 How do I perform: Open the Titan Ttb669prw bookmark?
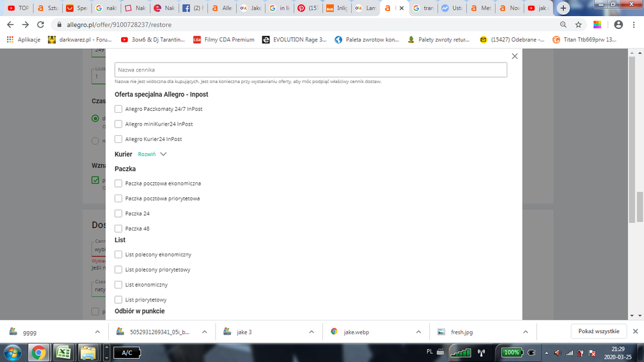(585, 39)
